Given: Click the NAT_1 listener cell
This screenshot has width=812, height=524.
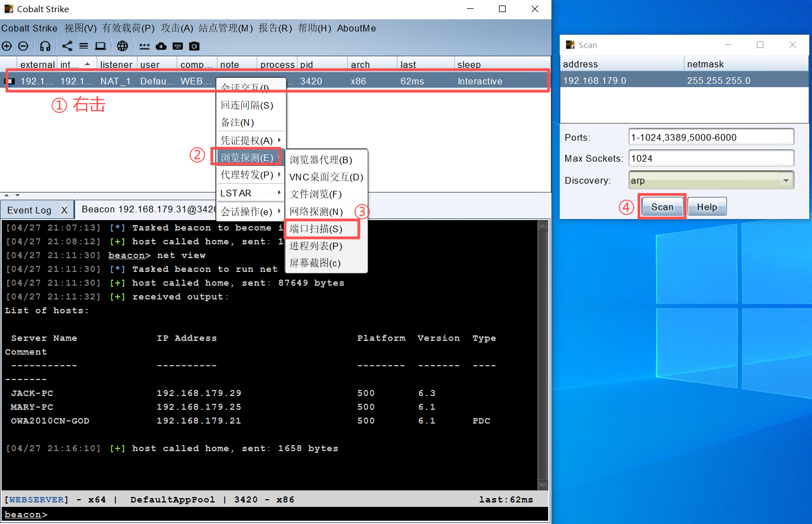Looking at the screenshot, I should [x=115, y=81].
